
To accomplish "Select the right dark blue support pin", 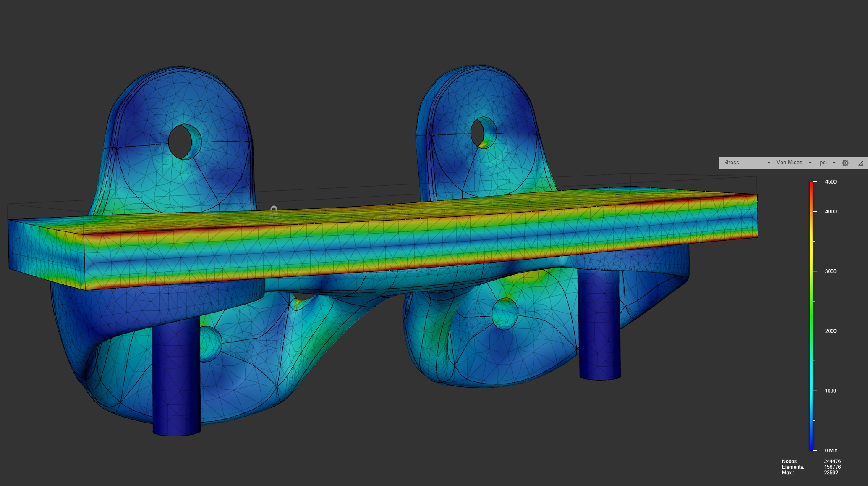I will coord(599,323).
